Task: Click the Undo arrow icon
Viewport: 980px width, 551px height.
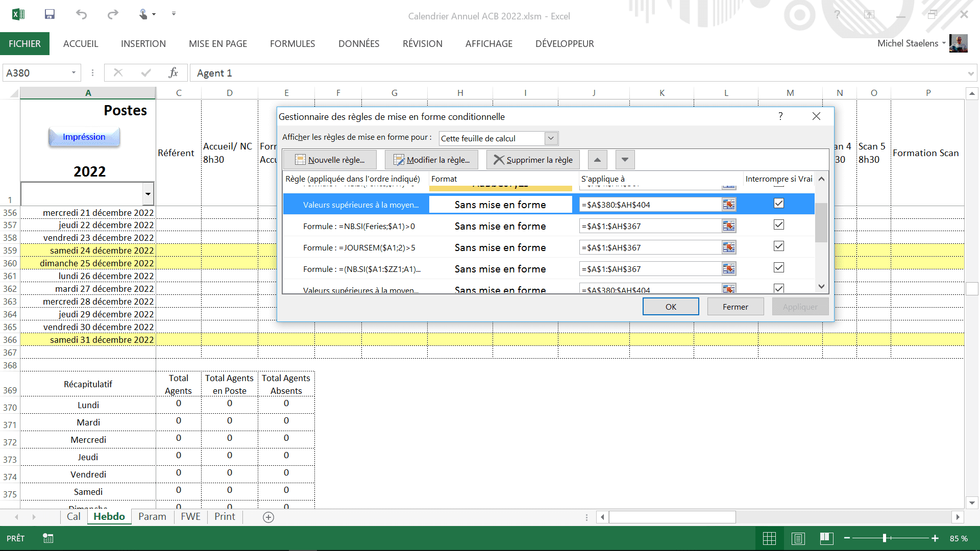Action: [x=81, y=14]
